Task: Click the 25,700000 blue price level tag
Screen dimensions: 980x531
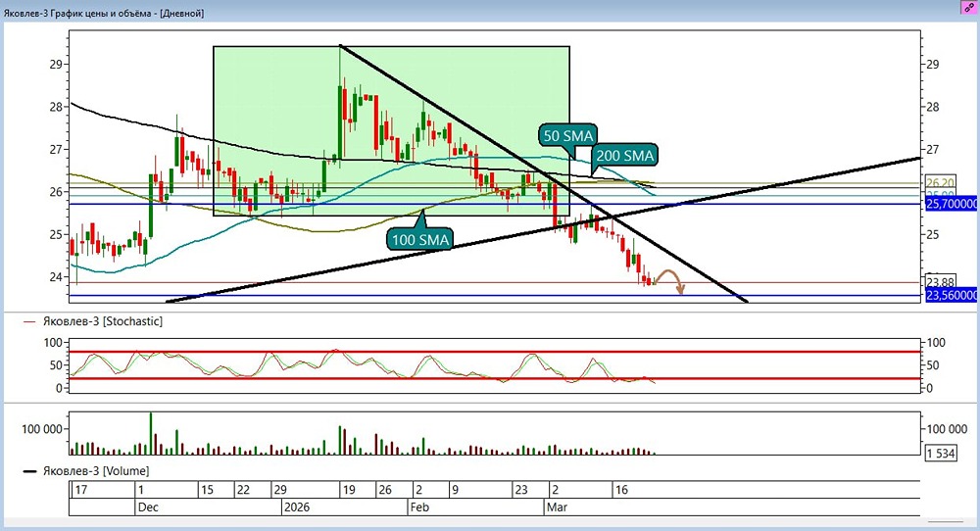Action: pos(952,204)
